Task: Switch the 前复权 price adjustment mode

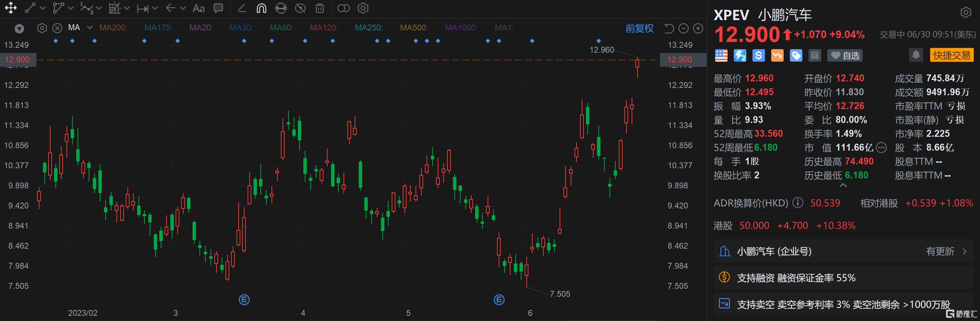Action: coord(640,28)
